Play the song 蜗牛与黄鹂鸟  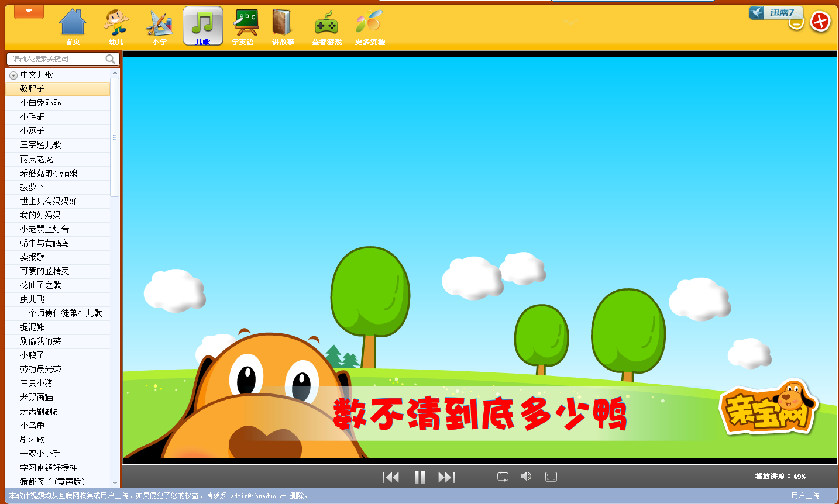(57, 243)
